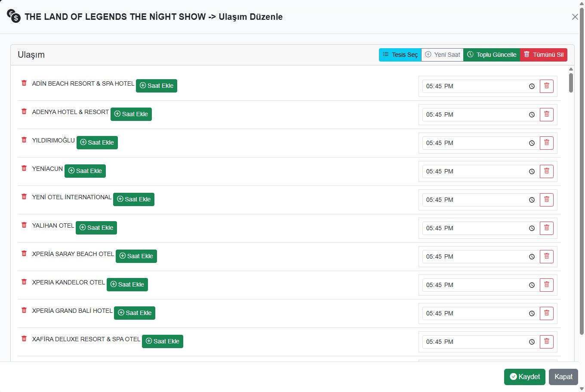
Task: Add time for YENİ OTEL İNTERNATİONAL
Action: tap(134, 199)
